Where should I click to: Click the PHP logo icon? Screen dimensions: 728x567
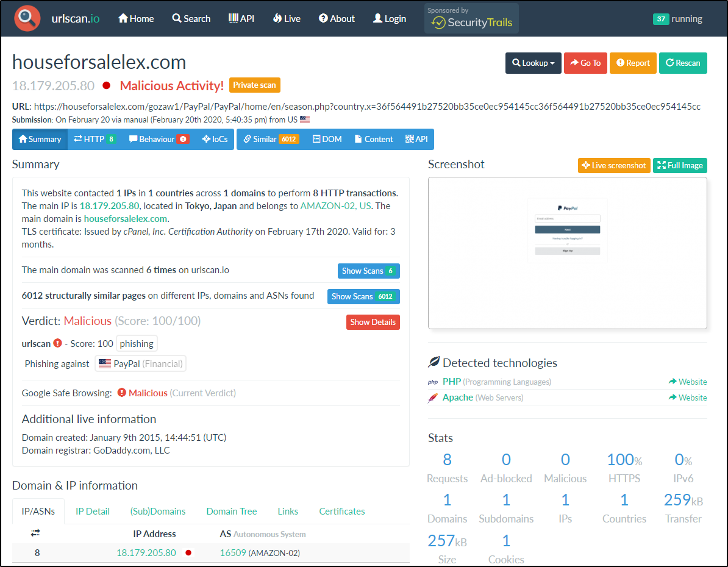(433, 382)
